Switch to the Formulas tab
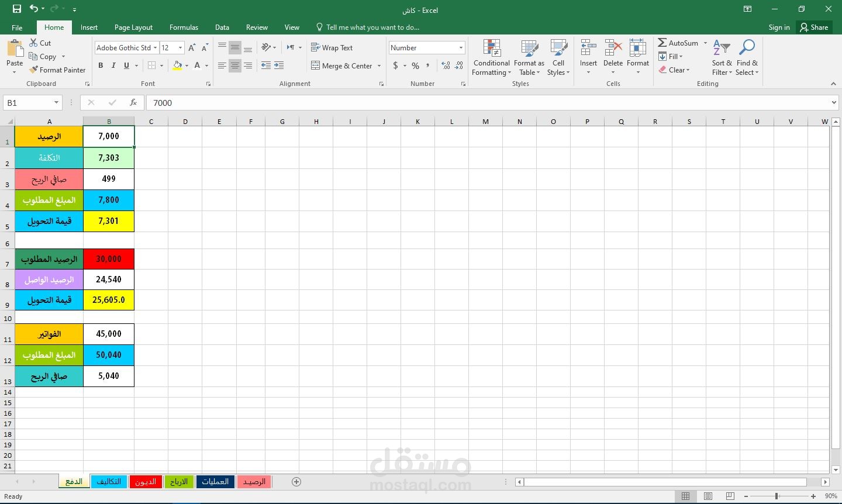Viewport: 842px width, 504px height. (x=184, y=27)
